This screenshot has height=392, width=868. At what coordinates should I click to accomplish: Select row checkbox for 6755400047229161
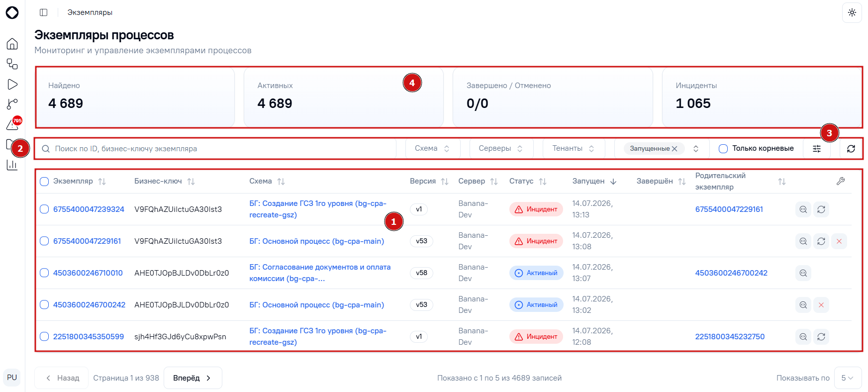44,241
